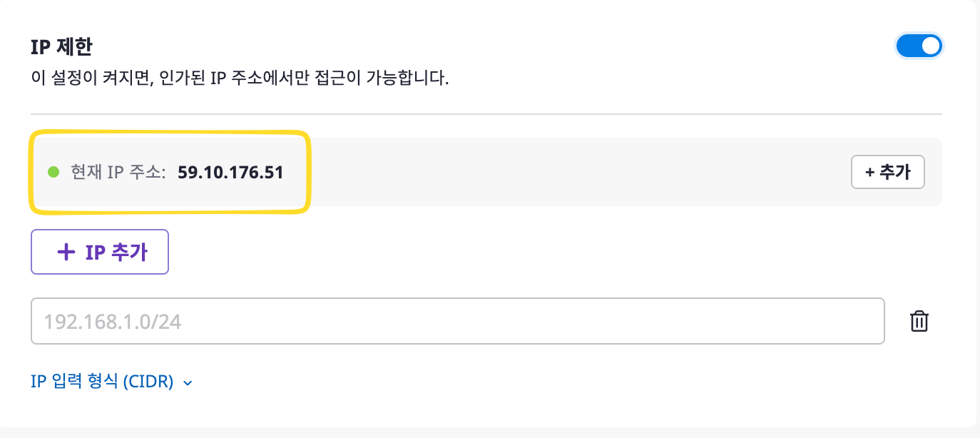The height and width of the screenshot is (438, 980).
Task: Click the purple IP 추가 button
Action: pos(100,252)
